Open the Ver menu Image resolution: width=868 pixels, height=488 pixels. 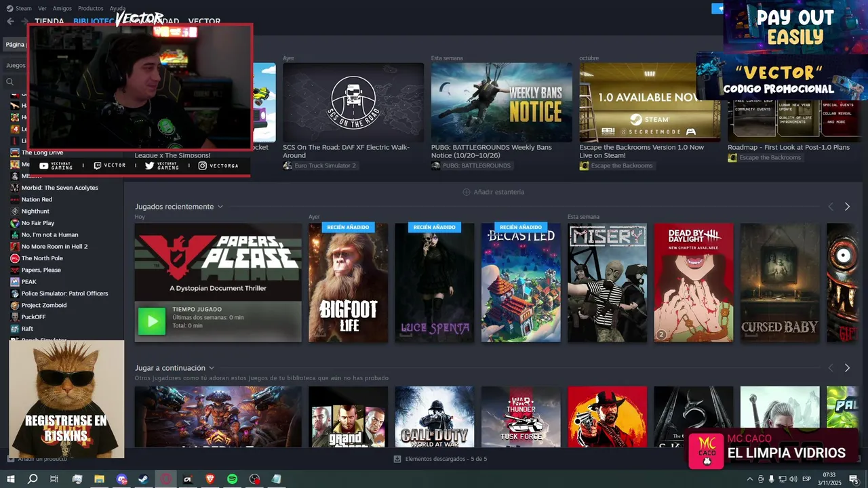pyautogui.click(x=42, y=8)
